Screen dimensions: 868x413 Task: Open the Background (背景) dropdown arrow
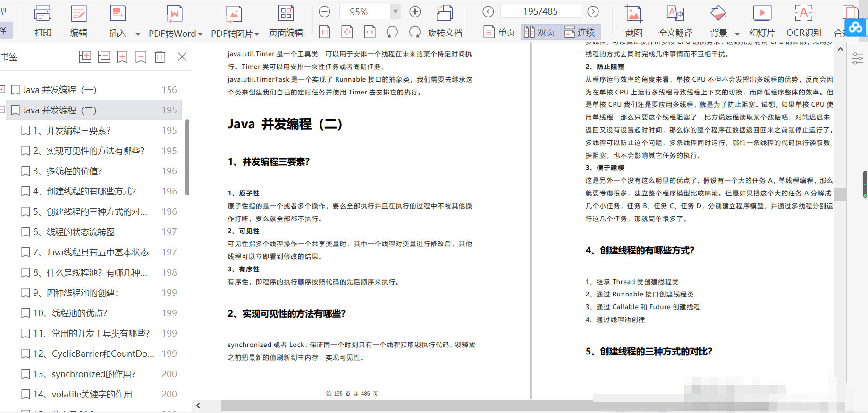tap(737, 34)
